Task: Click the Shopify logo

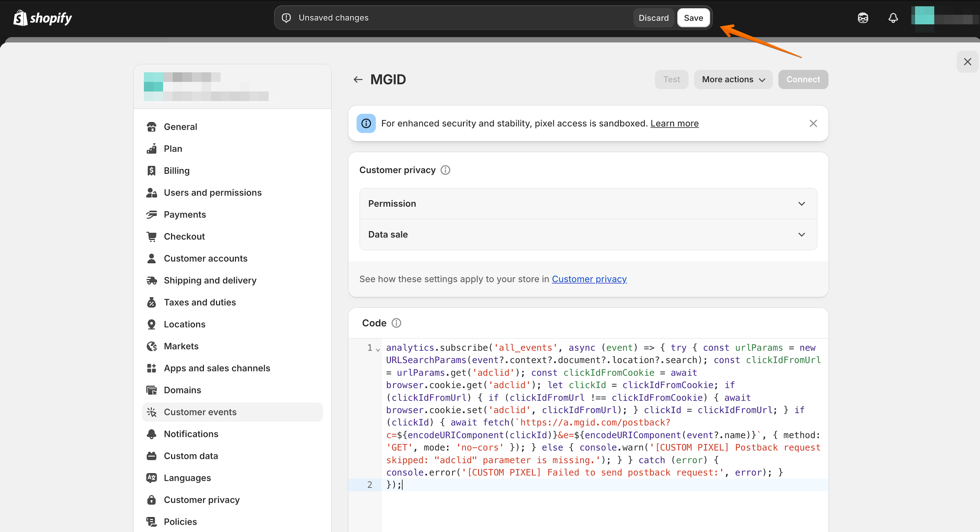Action: [x=42, y=18]
